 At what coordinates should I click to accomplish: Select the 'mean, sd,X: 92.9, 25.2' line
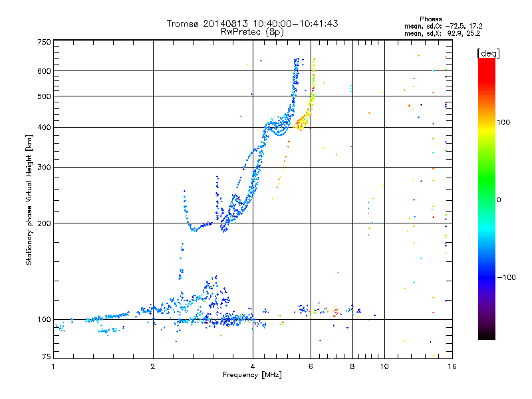pos(442,33)
